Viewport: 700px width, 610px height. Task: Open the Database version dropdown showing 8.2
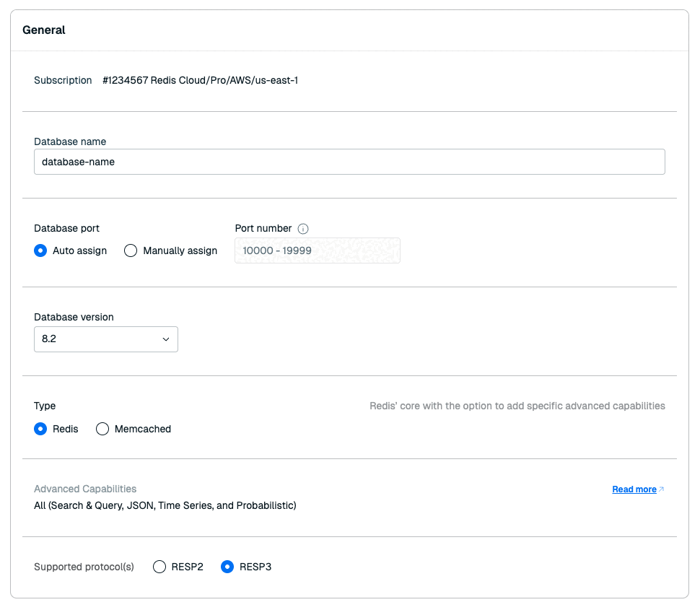coord(106,339)
